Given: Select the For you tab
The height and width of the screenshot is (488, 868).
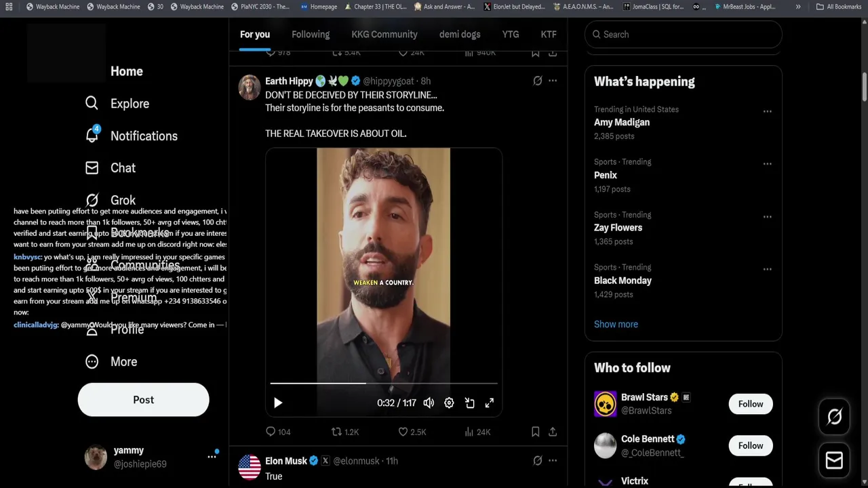Looking at the screenshot, I should 255,35.
